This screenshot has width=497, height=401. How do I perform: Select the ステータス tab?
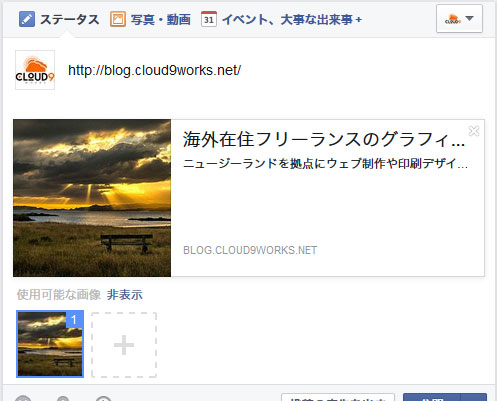(59, 19)
